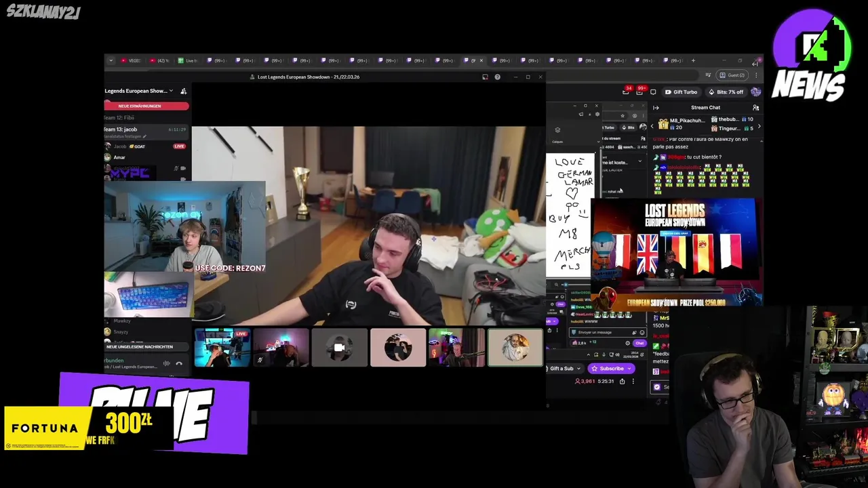Show previous gift leaderboard entry arrow

[652, 126]
